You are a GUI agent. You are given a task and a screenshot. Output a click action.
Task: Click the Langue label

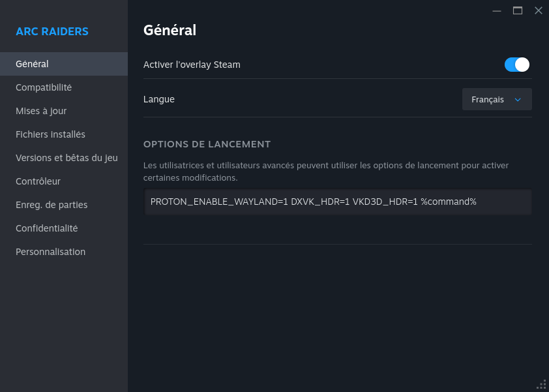tap(159, 100)
